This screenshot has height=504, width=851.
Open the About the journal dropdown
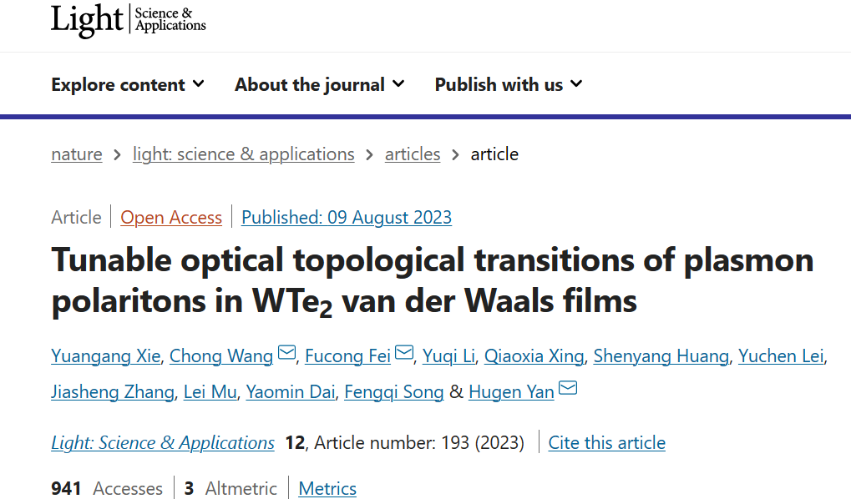coord(319,84)
